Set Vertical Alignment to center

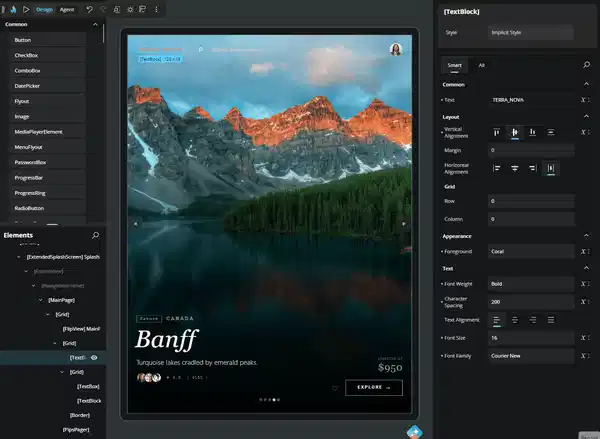pos(514,132)
